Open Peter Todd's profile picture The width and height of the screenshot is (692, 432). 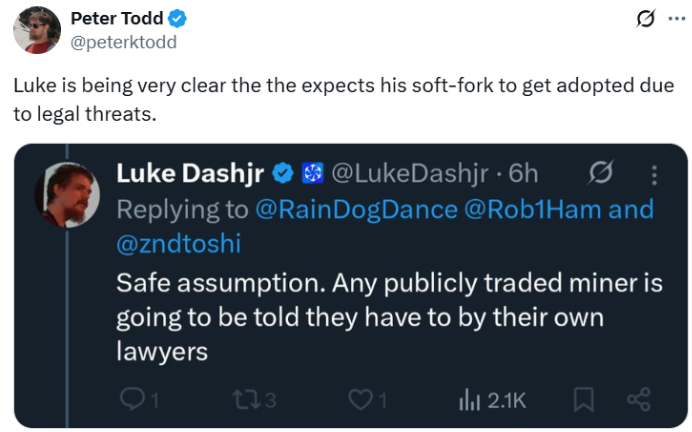click(x=37, y=30)
